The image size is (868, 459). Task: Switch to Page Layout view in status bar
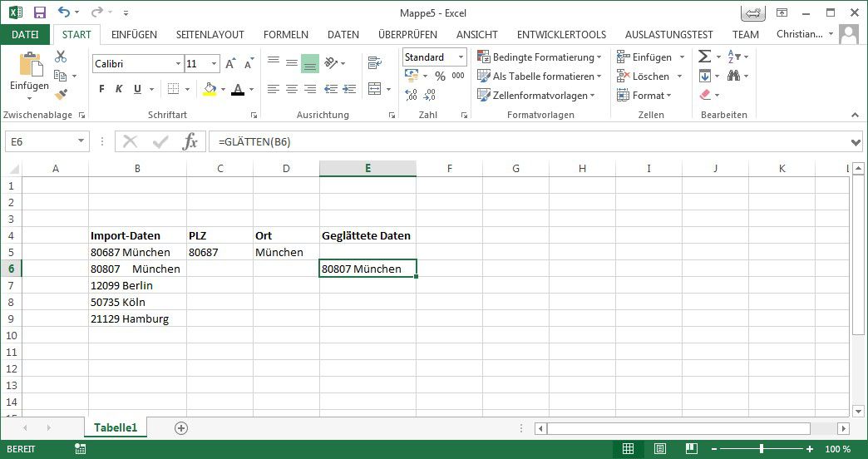click(659, 448)
